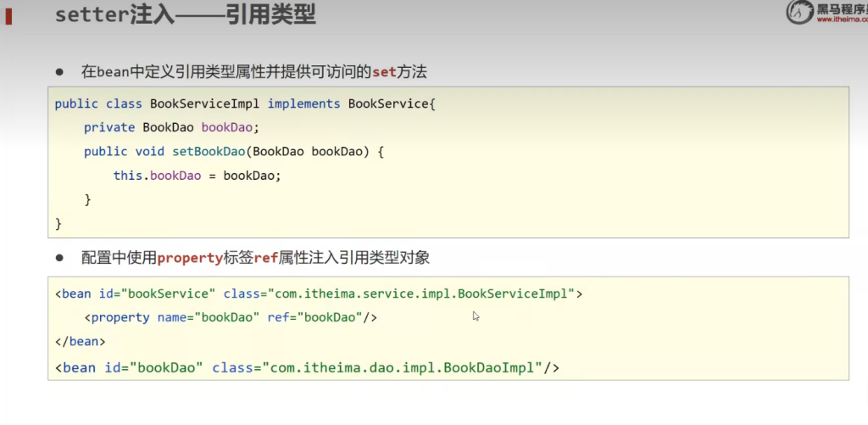Image resolution: width=868 pixels, height=425 pixels.
Task: Click the "com.itheima.dao.impl.BookDaoImpl" class value
Action: pyautogui.click(x=402, y=367)
